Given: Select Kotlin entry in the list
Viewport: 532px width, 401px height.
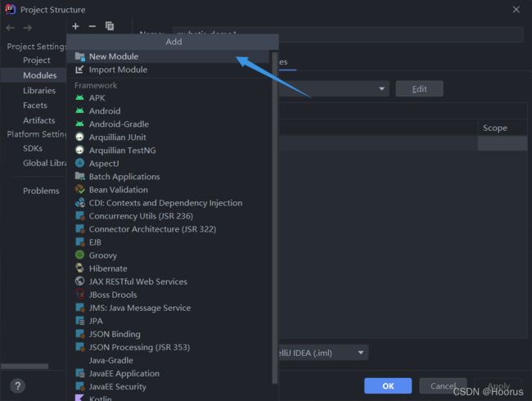Looking at the screenshot, I should click(169, 398).
